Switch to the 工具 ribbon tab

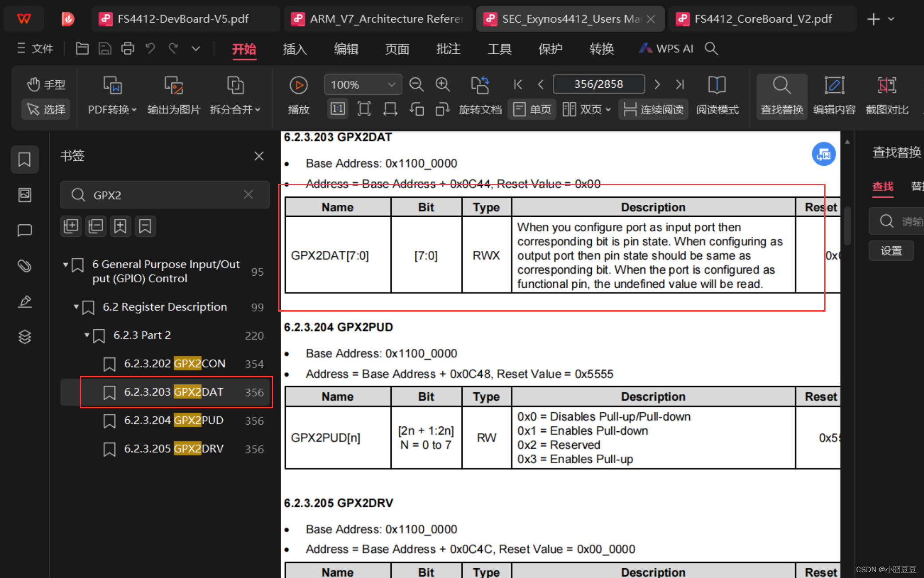tap(499, 49)
